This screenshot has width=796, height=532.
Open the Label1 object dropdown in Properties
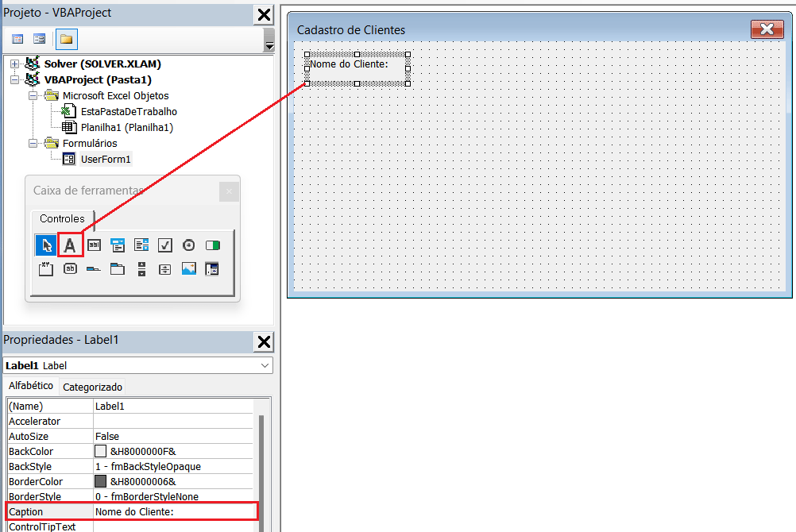point(265,365)
